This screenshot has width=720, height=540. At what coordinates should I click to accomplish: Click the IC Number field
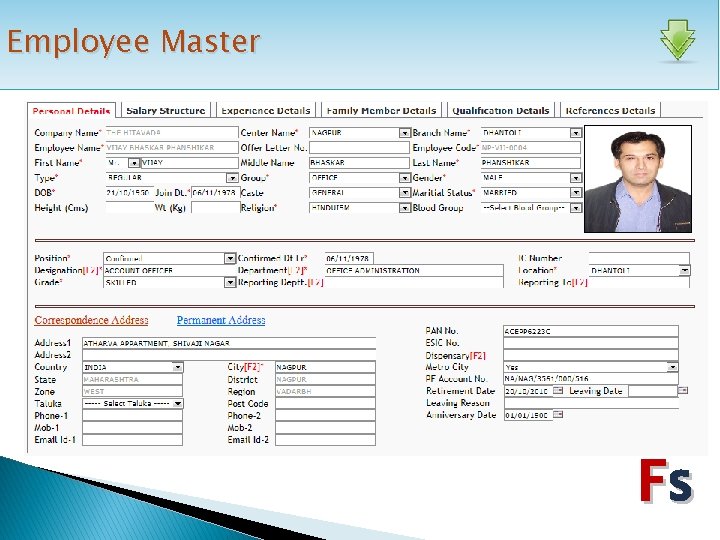[x=639, y=259]
